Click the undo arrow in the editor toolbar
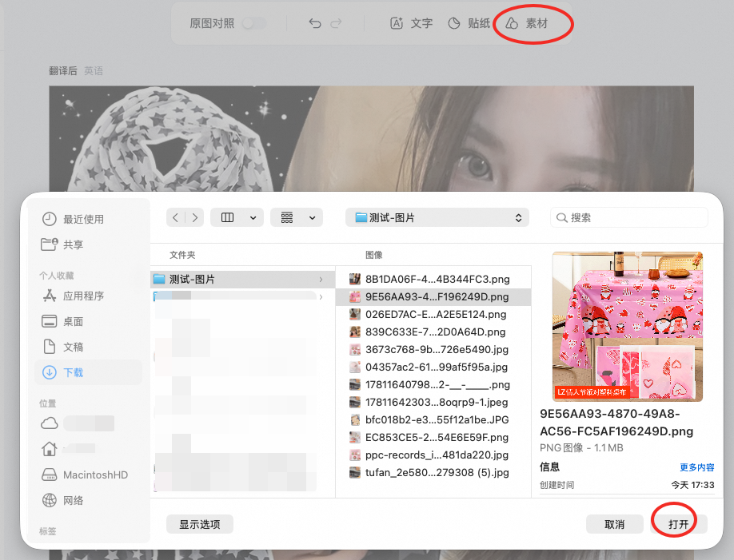This screenshot has width=734, height=560. tap(315, 23)
